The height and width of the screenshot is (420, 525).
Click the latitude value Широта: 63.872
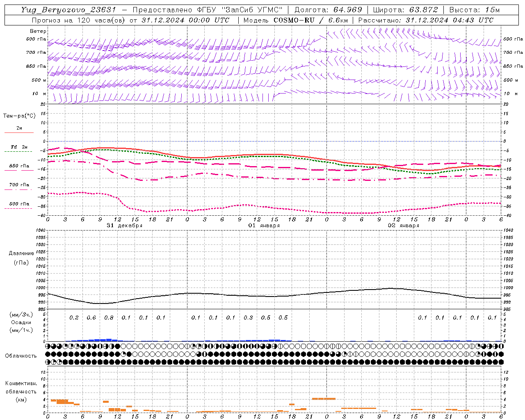(405, 10)
